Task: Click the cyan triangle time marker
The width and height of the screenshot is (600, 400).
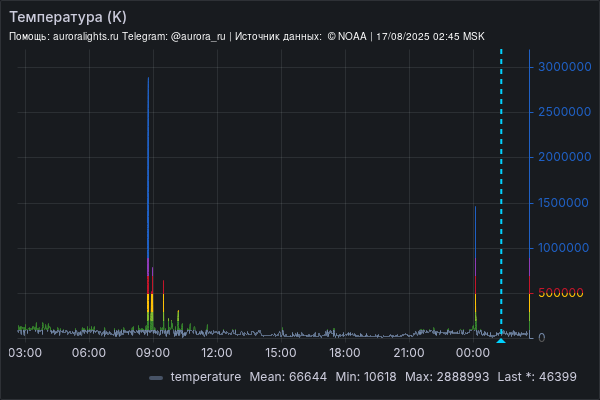Action: coord(501,340)
